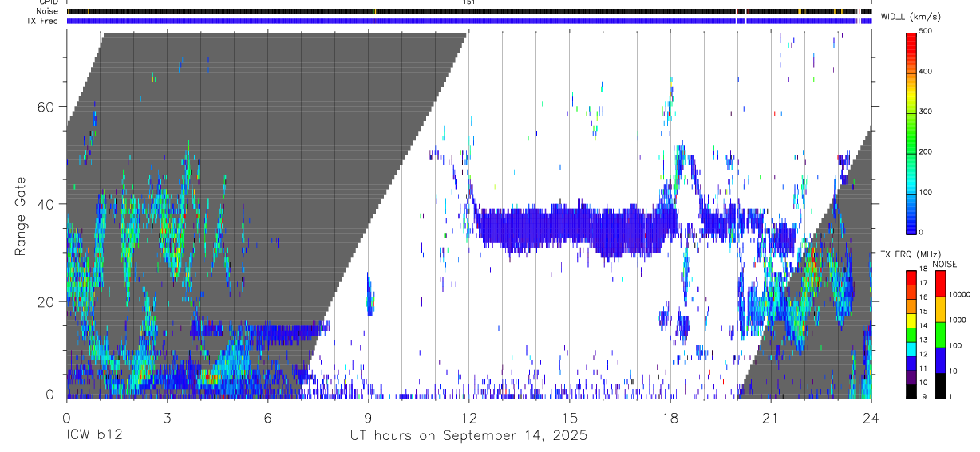Click the 17 label on the TX FRQ legend
Viewport: 980px width, 452px height.
923,283
